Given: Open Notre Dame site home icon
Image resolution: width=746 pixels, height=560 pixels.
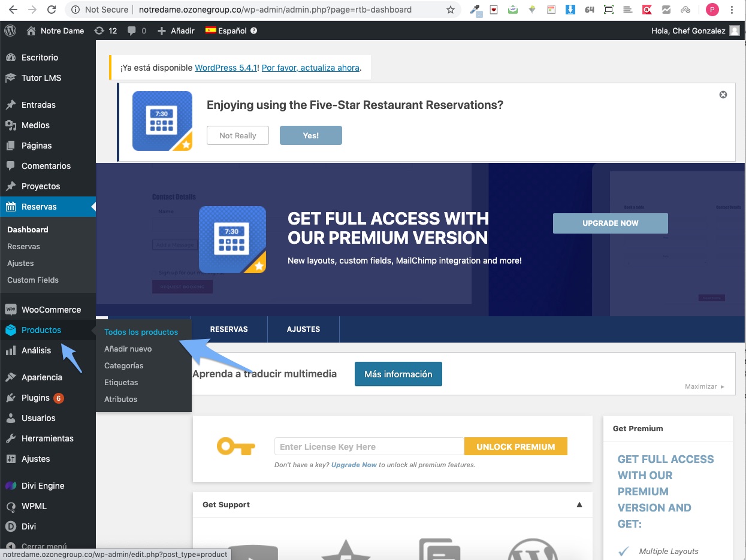Looking at the screenshot, I should click(x=31, y=31).
